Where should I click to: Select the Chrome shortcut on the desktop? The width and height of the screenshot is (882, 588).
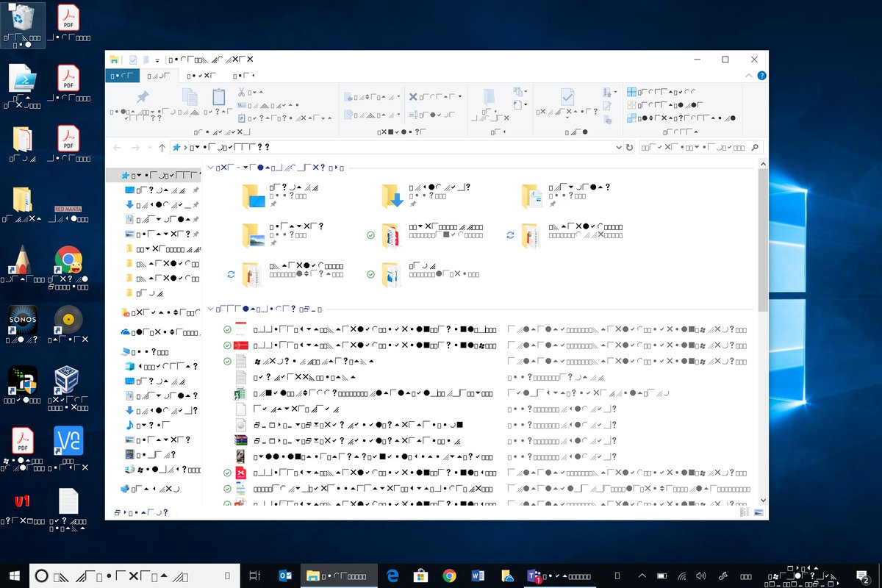click(68, 266)
